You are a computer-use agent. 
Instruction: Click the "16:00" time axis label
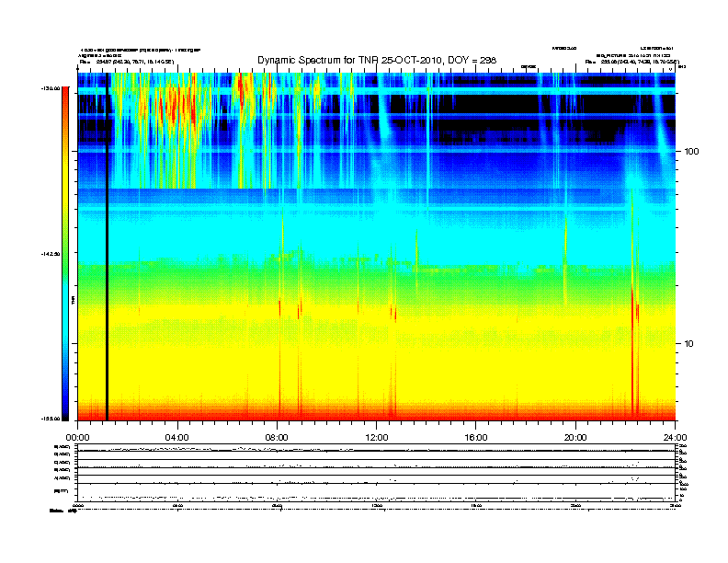[476, 438]
